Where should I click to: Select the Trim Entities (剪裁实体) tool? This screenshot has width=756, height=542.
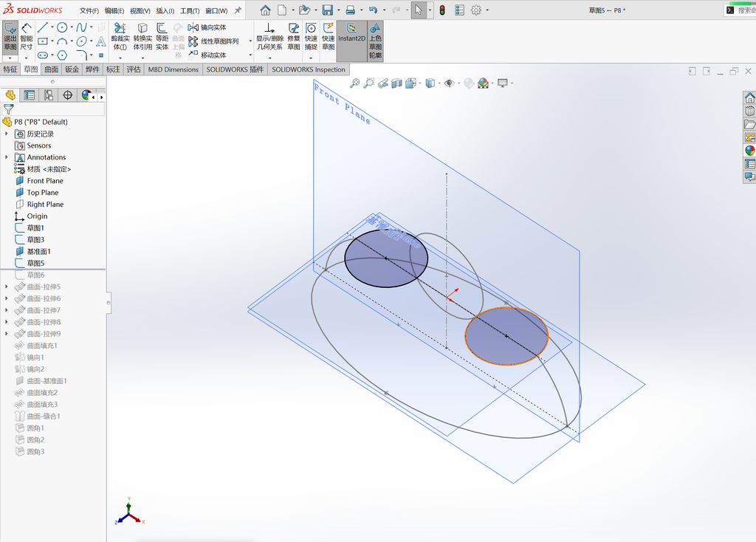120,37
